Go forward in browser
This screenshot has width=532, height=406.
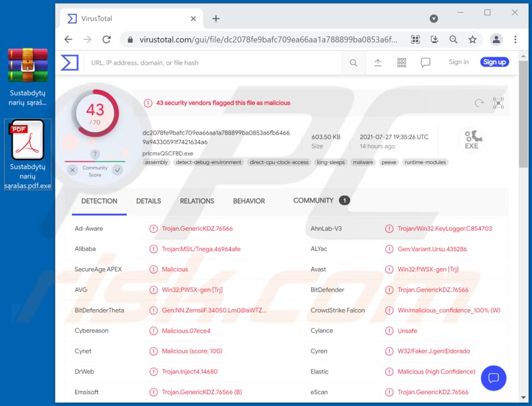88,39
